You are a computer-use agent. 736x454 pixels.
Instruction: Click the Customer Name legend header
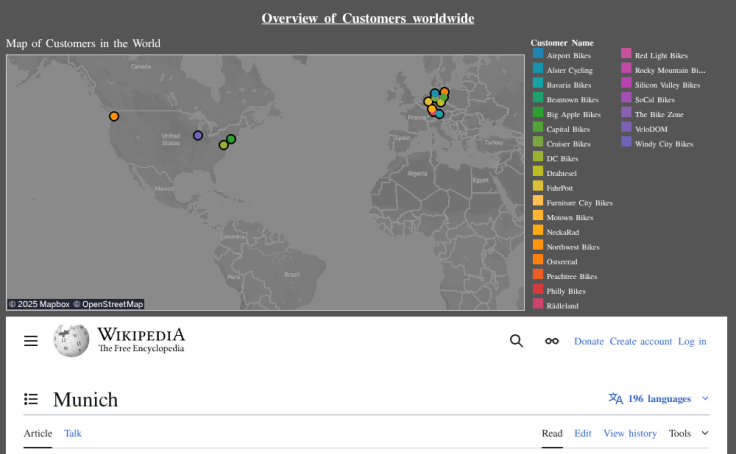562,43
